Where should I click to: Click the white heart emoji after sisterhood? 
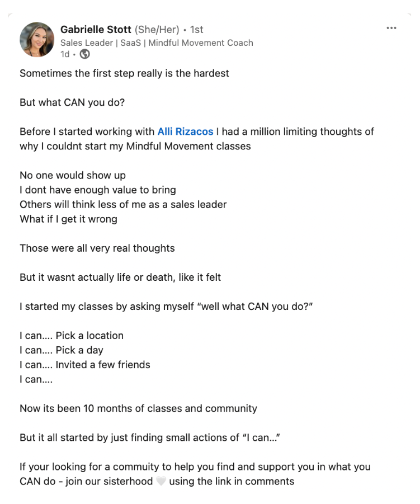(x=161, y=481)
